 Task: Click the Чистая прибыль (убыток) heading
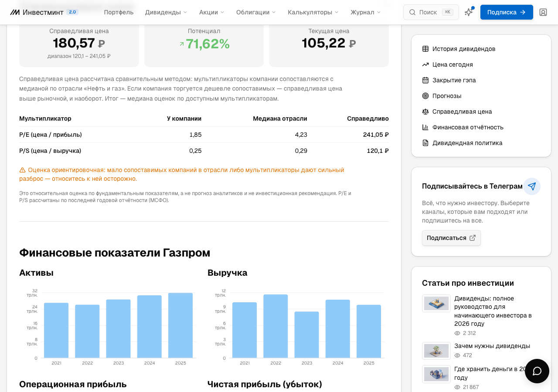pos(265,384)
